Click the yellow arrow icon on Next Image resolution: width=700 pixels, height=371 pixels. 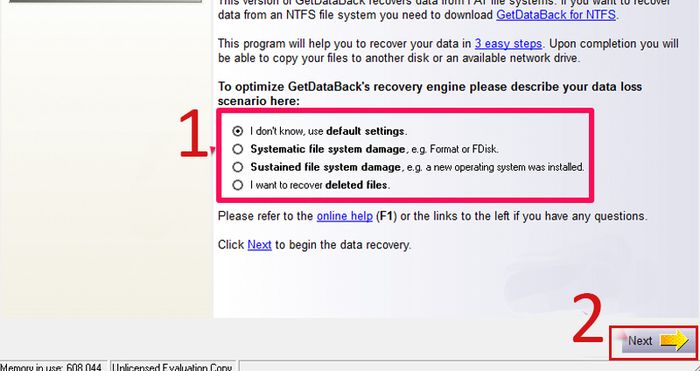tap(674, 341)
